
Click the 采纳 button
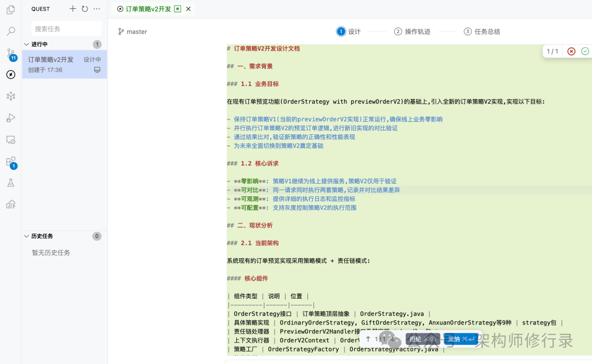460,339
